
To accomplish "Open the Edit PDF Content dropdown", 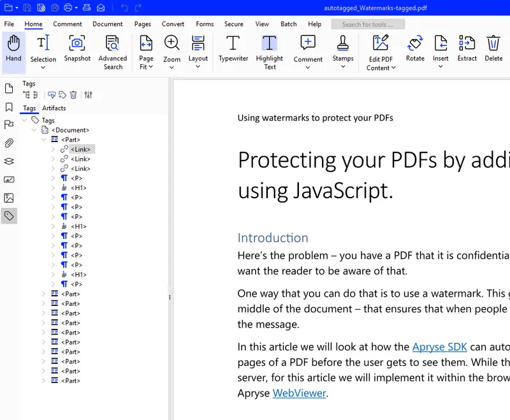I will 393,68.
